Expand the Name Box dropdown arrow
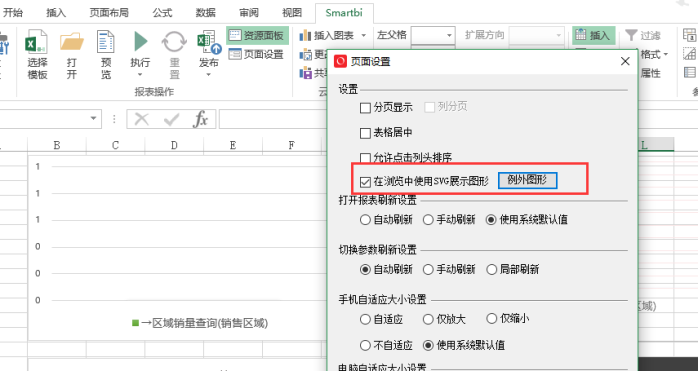The image size is (698, 371). (x=93, y=118)
